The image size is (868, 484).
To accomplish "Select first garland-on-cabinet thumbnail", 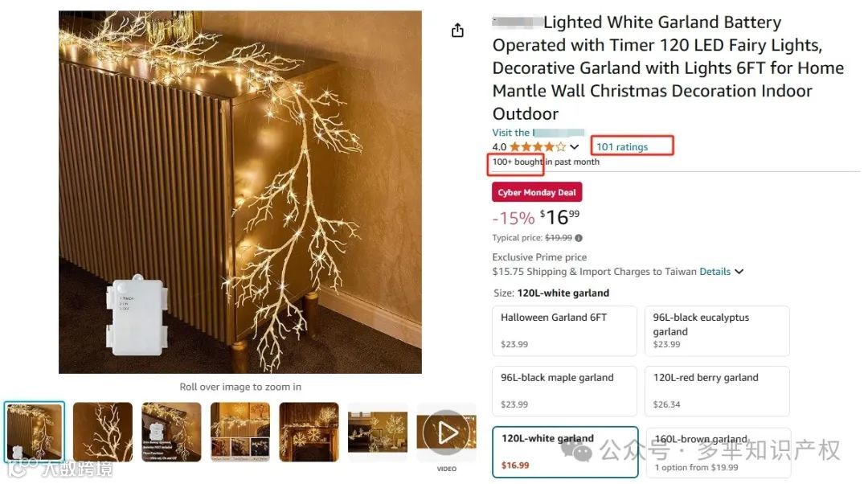I will click(35, 432).
